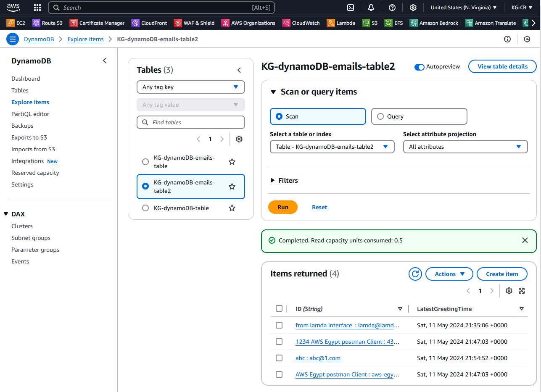The width and height of the screenshot is (541, 392).
Task: Run the scan on the table
Action: tap(282, 207)
